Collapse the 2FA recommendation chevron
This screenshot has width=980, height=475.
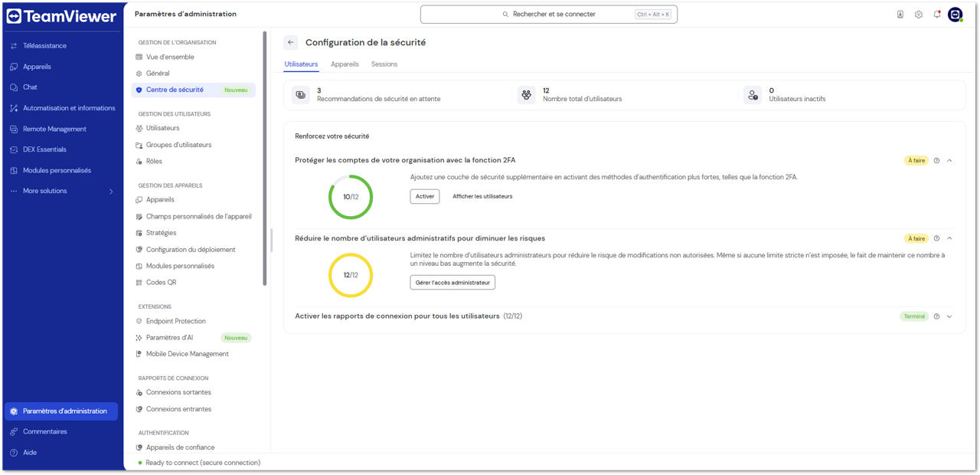950,161
